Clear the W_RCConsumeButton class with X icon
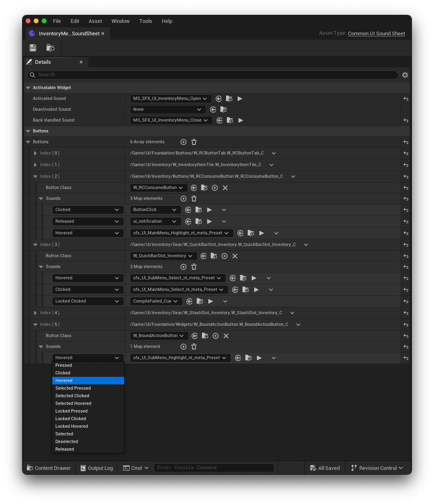The image size is (434, 504). point(225,188)
